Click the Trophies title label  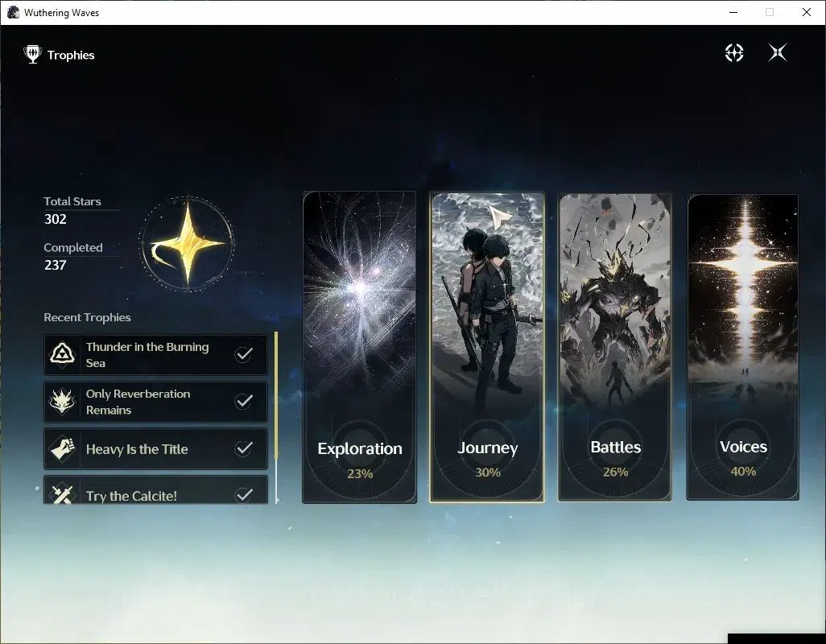pos(71,55)
